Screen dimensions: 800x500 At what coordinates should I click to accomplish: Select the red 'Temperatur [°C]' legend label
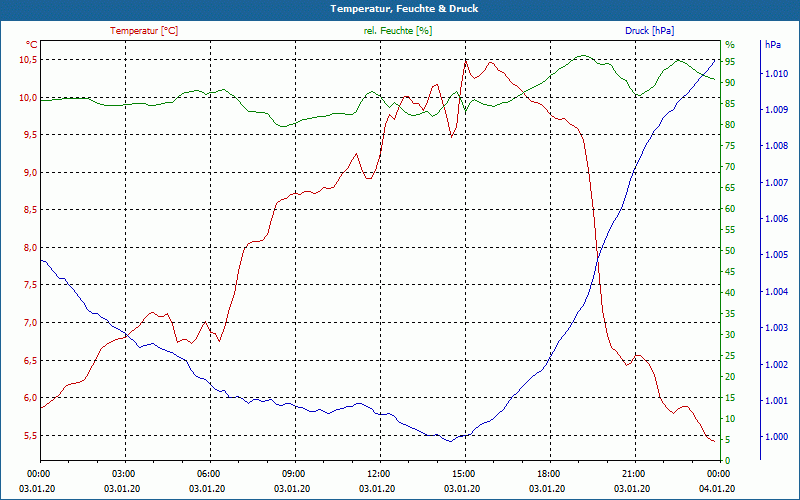point(144,31)
